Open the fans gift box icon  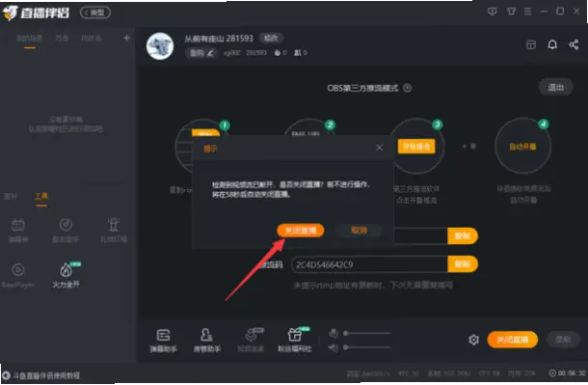tap(295, 341)
